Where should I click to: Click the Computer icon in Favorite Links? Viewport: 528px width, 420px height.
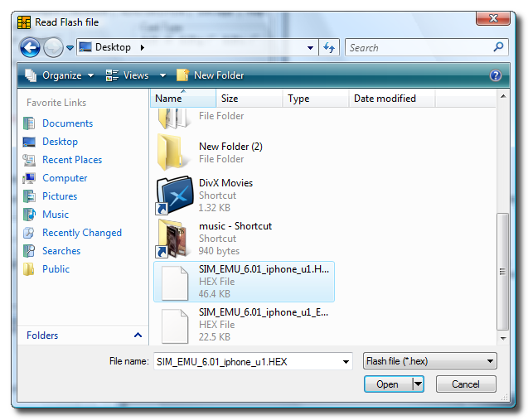tap(29, 178)
